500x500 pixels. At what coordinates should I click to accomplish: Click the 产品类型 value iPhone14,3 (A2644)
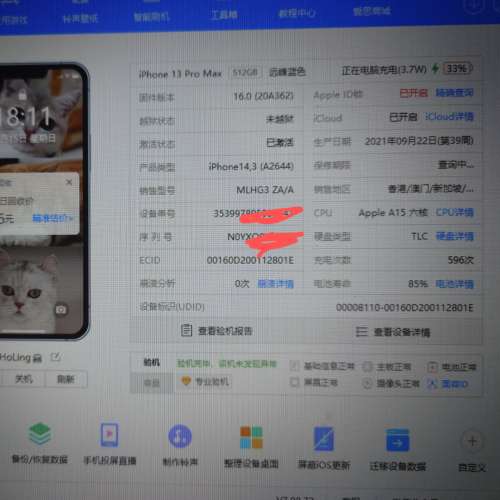[251, 166]
